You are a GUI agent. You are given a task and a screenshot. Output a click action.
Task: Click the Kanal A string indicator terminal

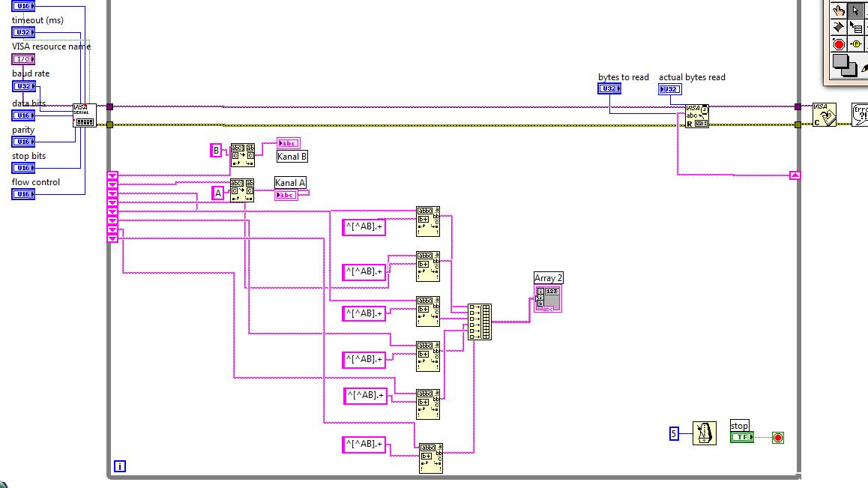pos(286,195)
